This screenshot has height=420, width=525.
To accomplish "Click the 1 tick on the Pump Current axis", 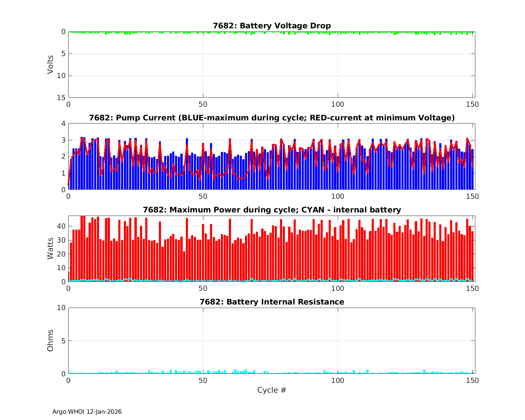I will [63, 173].
